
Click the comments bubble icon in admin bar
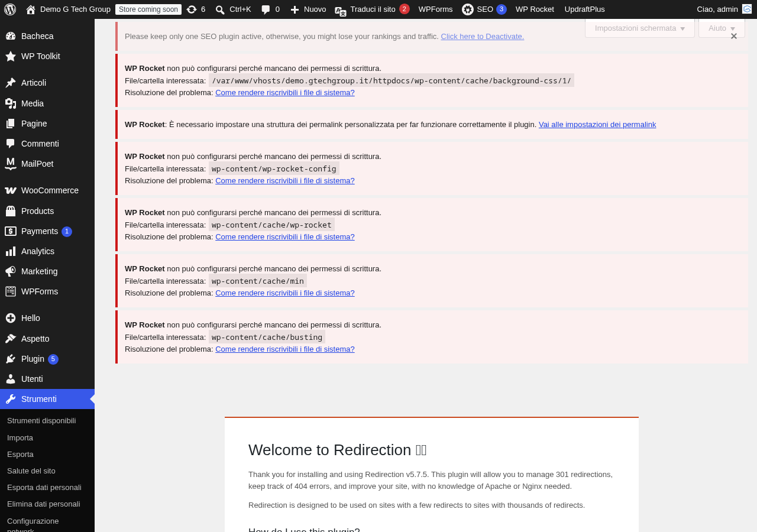(266, 9)
